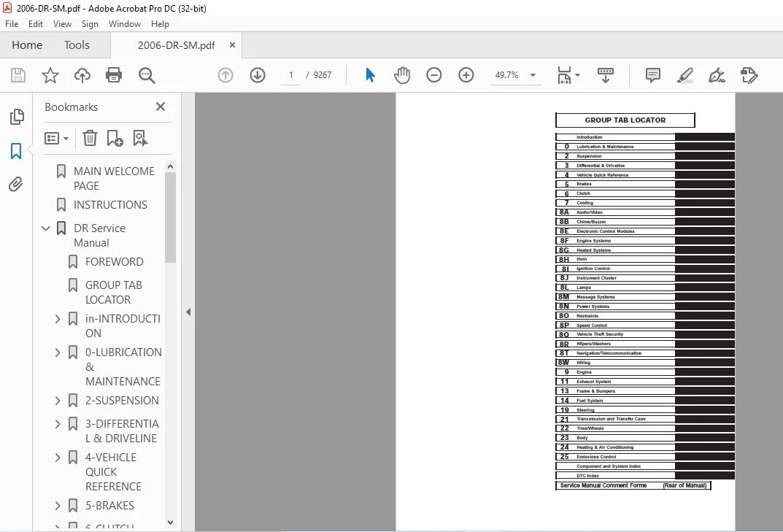Open the Page Thumbnails panel icon
The width and height of the screenshot is (783, 532).
coord(17,116)
